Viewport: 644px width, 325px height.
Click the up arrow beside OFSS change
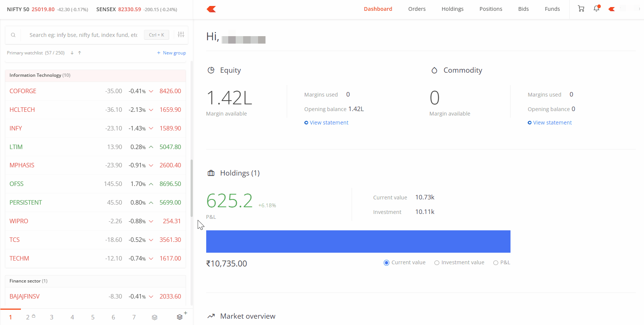coord(151,184)
